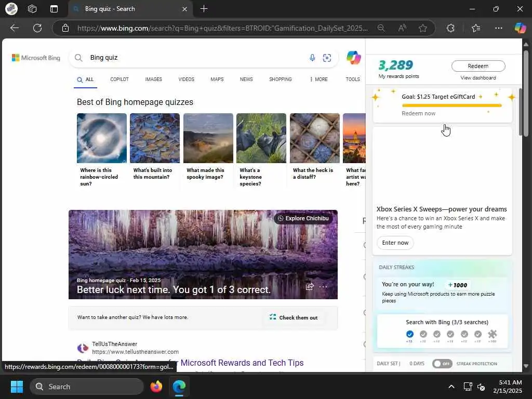Share the homepage quiz result
This screenshot has height=399, width=532.
[310, 287]
